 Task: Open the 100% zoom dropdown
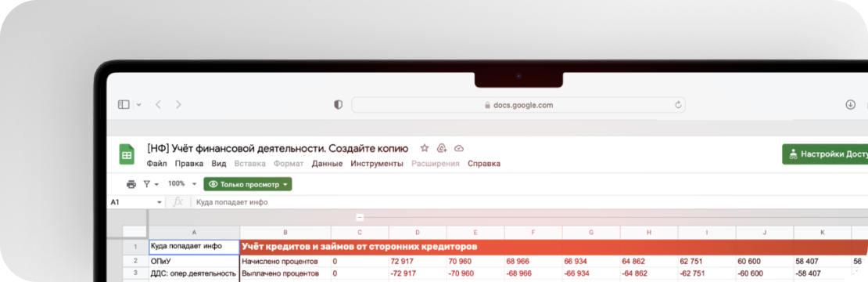pyautogui.click(x=182, y=184)
